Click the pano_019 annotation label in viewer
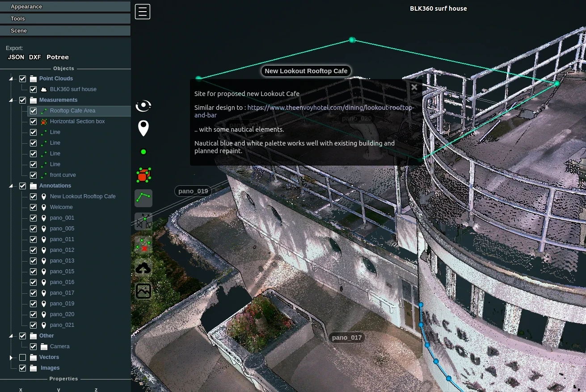Viewport: 586px width, 392px height. (193, 191)
